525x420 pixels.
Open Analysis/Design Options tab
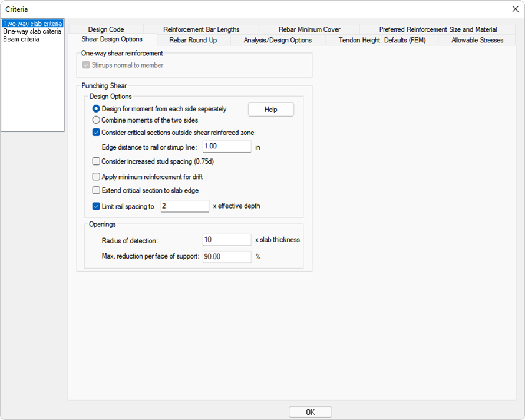coord(278,40)
